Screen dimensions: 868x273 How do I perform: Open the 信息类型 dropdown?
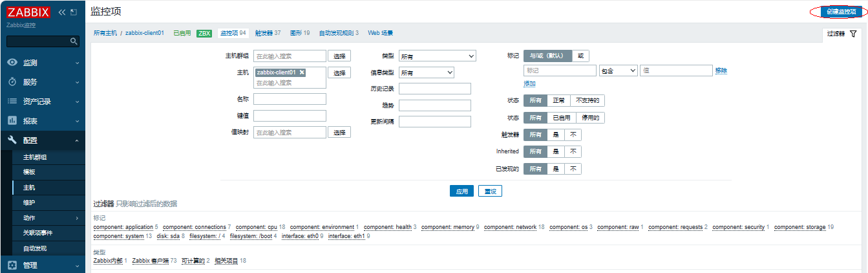[427, 73]
